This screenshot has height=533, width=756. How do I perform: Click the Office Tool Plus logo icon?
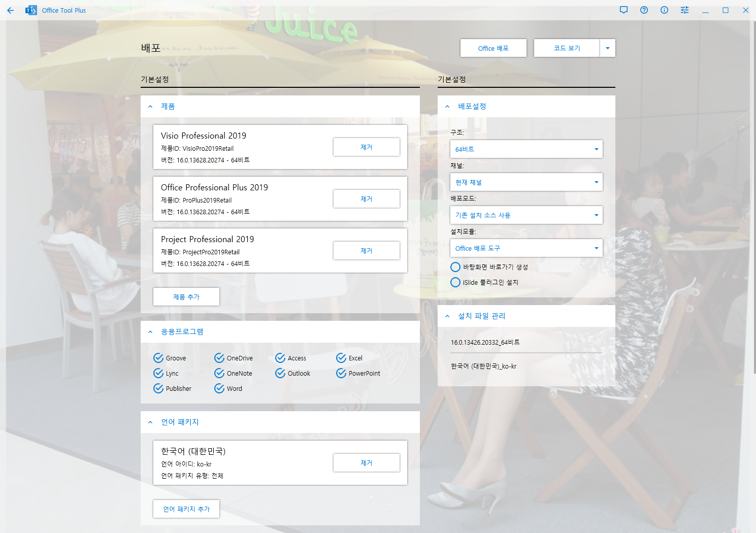[x=31, y=10]
